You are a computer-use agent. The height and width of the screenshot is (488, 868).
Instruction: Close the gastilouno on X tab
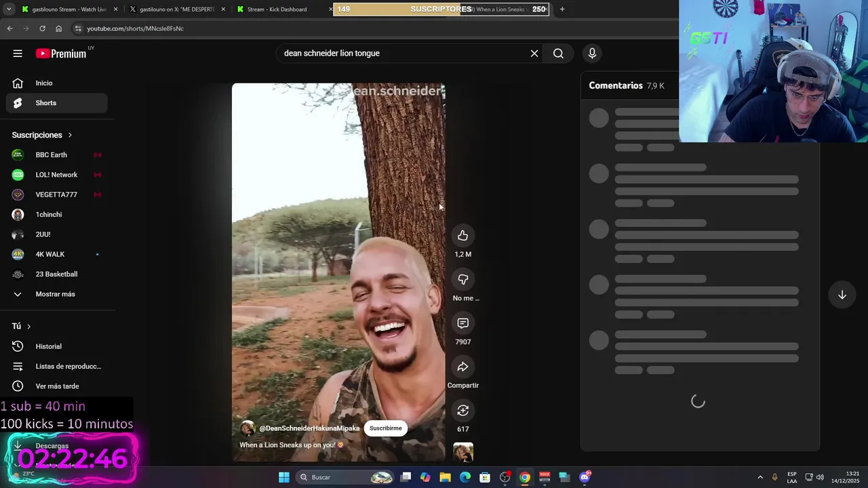point(223,9)
